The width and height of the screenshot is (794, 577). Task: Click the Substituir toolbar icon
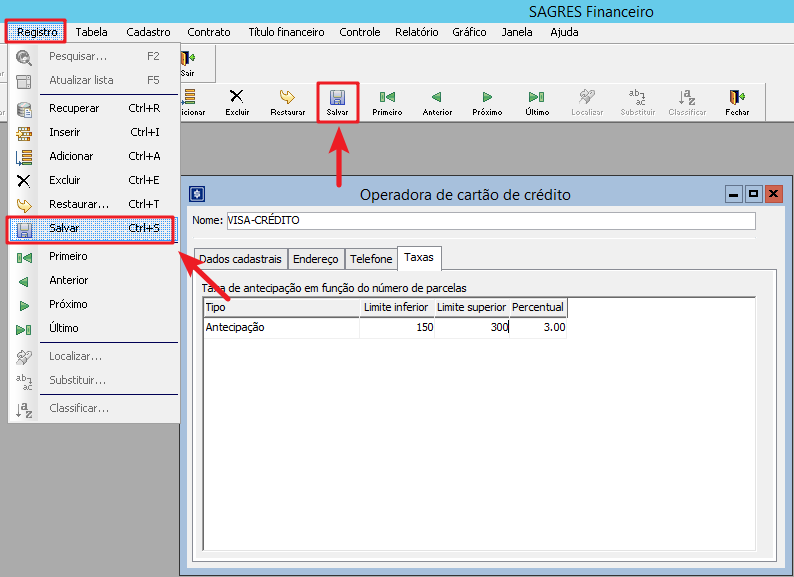(x=637, y=102)
